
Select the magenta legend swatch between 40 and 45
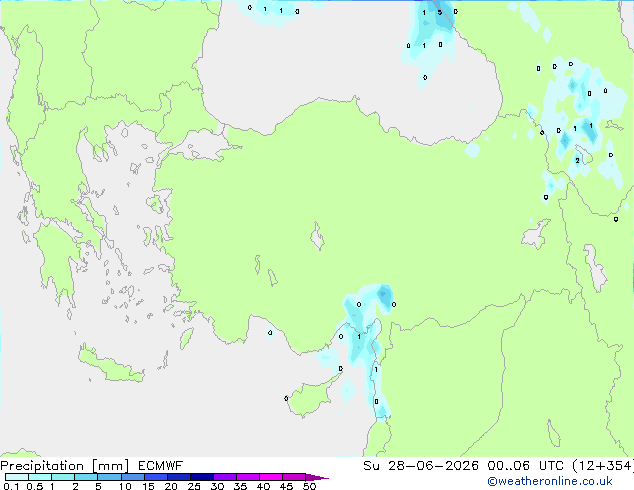pyautogui.click(x=271, y=477)
